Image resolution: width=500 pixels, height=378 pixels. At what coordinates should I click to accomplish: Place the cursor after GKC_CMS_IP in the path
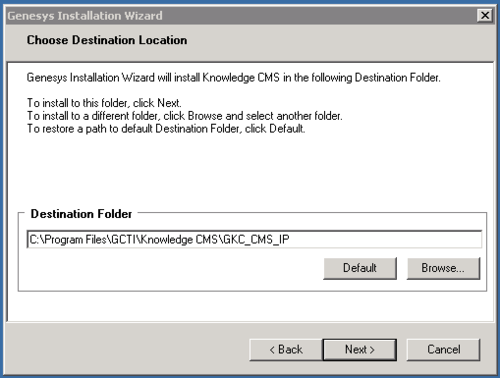click(x=290, y=240)
